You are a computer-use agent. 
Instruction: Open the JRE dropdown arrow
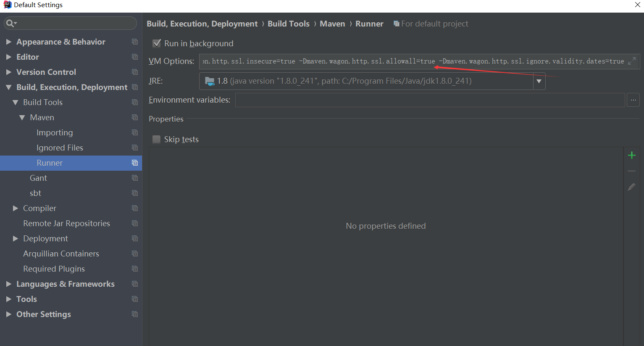pos(539,81)
